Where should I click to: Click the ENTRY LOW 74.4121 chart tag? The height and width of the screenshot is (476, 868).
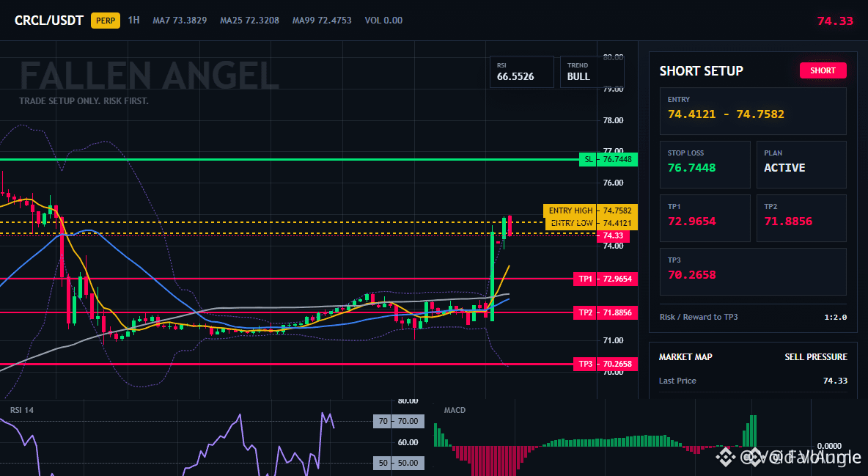591,223
